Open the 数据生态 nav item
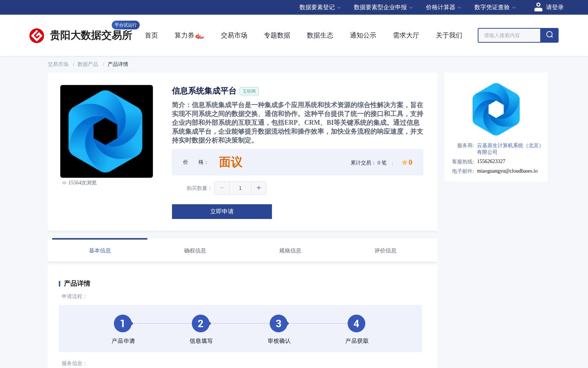The image size is (588, 368). point(320,35)
